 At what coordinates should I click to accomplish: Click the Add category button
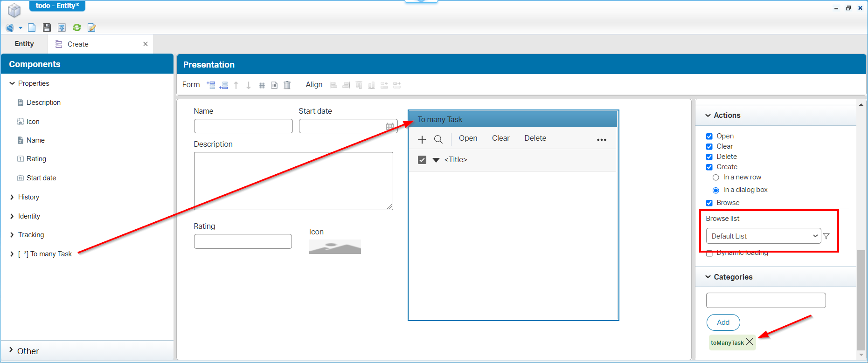tap(723, 322)
